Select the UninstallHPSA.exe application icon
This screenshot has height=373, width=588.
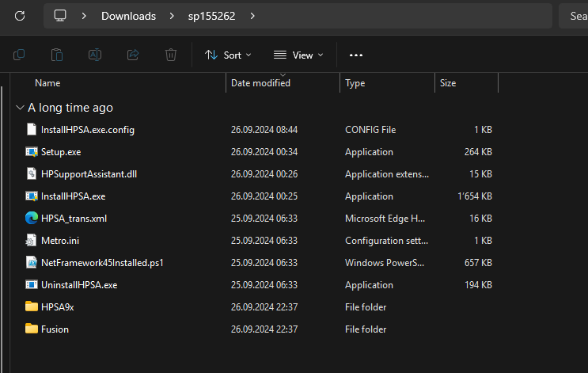pos(32,284)
